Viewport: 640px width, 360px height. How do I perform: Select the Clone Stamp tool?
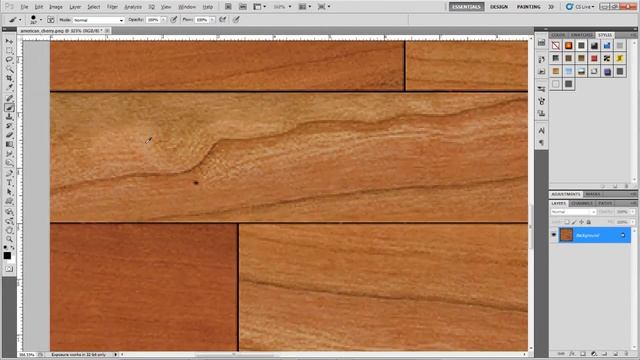[9, 117]
